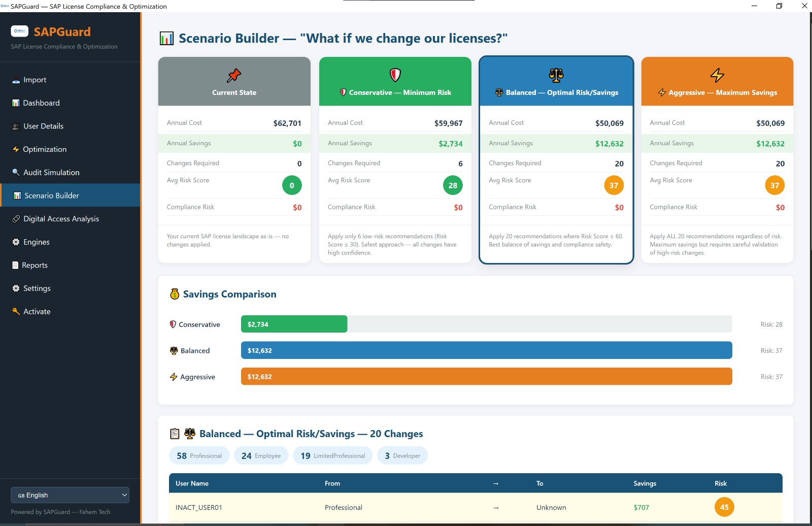
Task: Open User Details section
Action: pyautogui.click(x=70, y=126)
